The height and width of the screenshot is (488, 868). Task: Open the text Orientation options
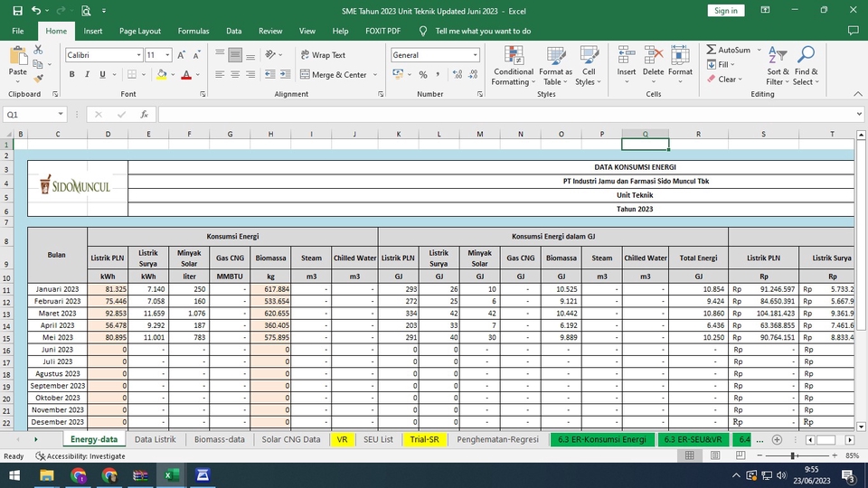pyautogui.click(x=270, y=55)
